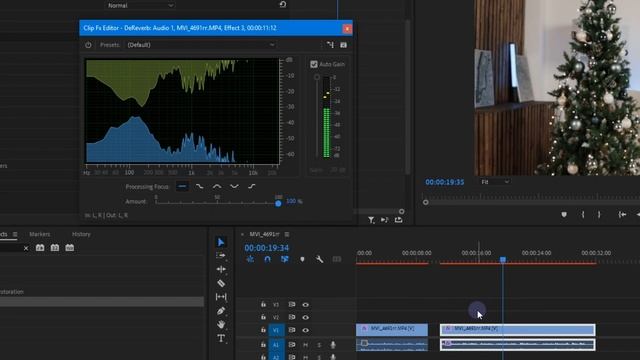Toggle sync lock on track V2

click(291, 317)
